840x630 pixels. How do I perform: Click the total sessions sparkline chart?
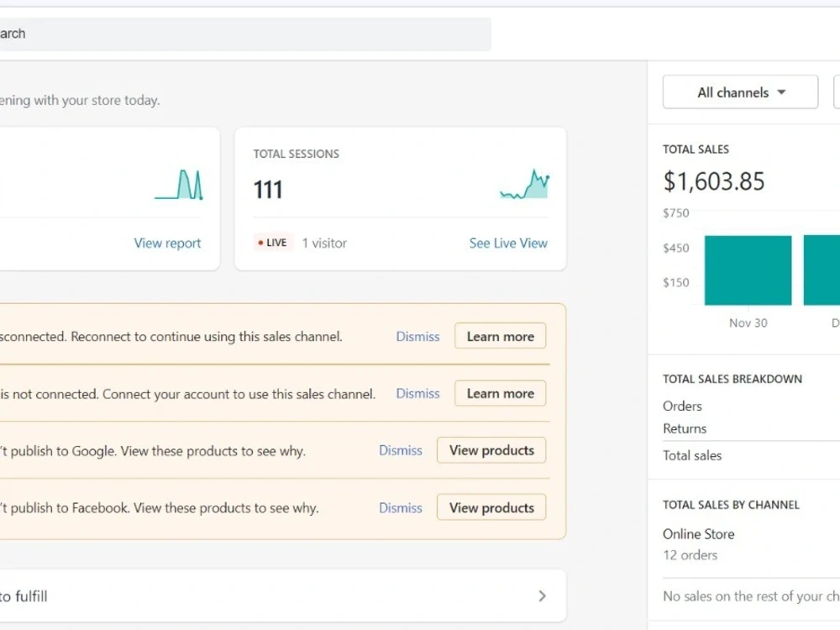pos(524,184)
